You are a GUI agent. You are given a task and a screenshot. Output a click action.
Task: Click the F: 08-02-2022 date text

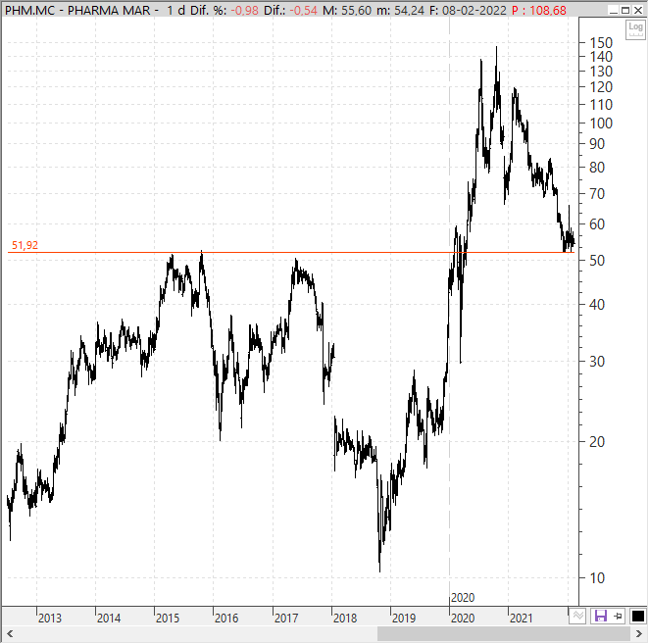coord(468,10)
